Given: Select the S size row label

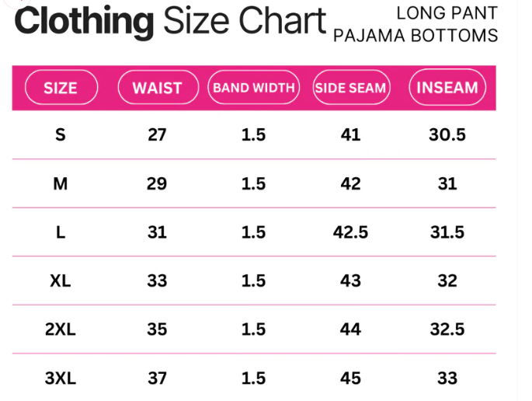Looking at the screenshot, I should tap(61, 134).
